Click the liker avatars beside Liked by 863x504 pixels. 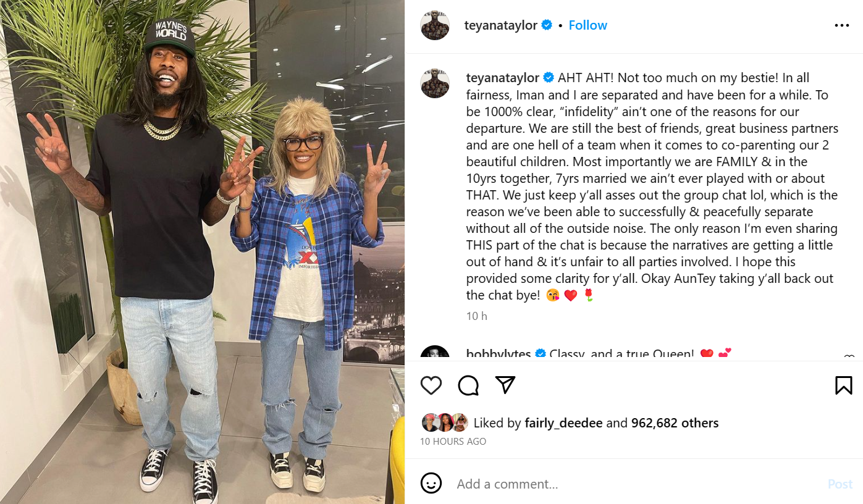[x=445, y=422]
